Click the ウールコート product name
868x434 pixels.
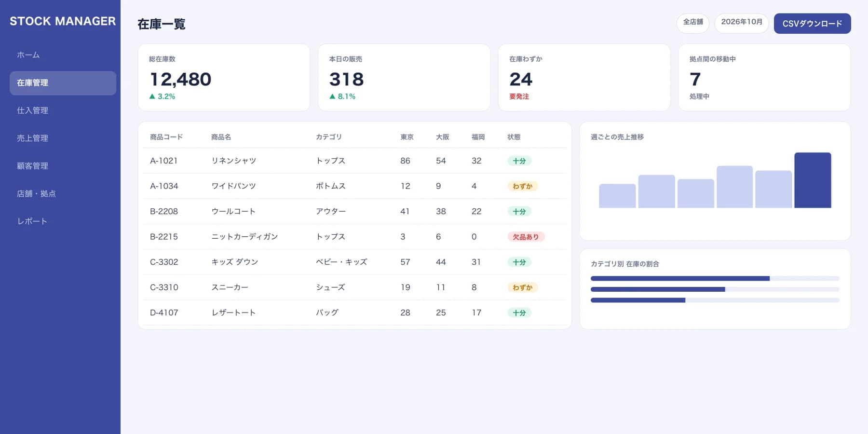point(233,211)
